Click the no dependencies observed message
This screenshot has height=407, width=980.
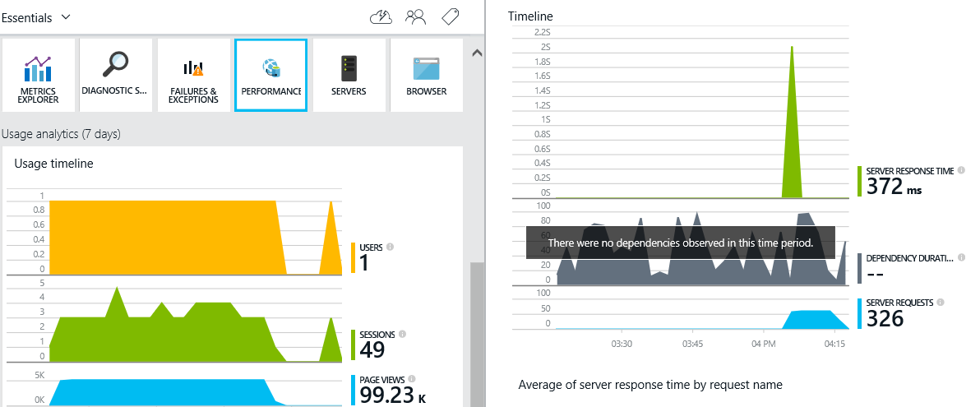tap(680, 243)
